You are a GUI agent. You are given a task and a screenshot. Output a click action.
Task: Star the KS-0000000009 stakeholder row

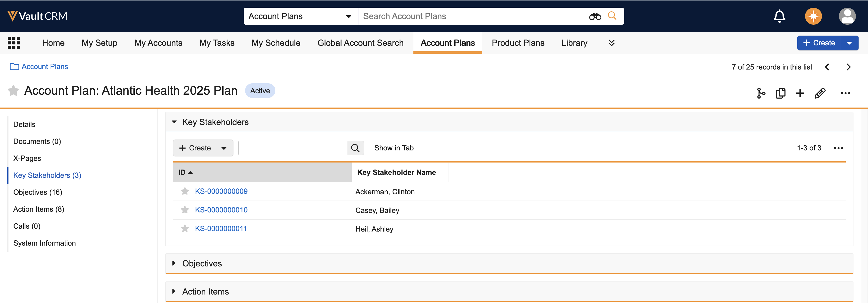click(x=185, y=191)
